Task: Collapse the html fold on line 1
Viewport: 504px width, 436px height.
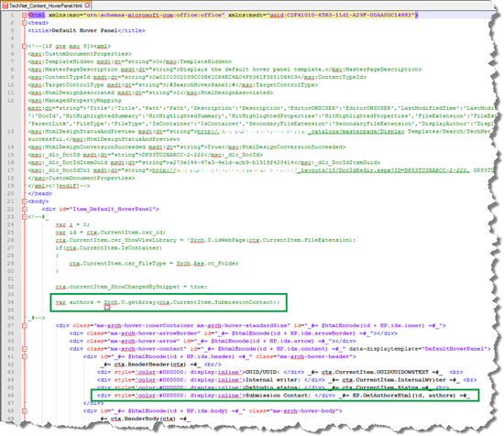Action: 25,15
